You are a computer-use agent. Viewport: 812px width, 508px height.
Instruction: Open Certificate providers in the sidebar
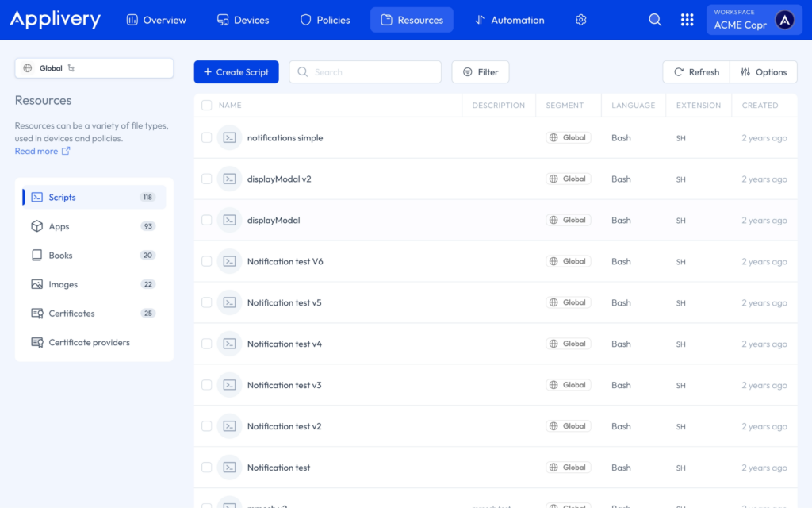coord(89,342)
